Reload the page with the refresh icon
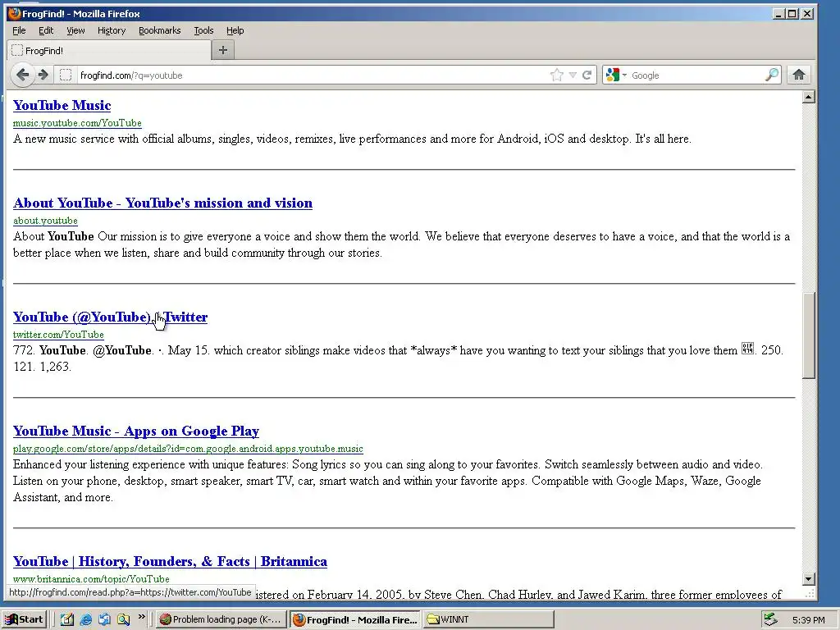The height and width of the screenshot is (630, 840). (x=587, y=75)
